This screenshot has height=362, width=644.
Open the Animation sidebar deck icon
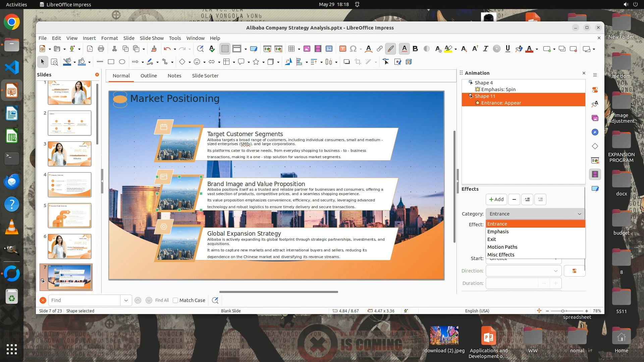tap(595, 174)
